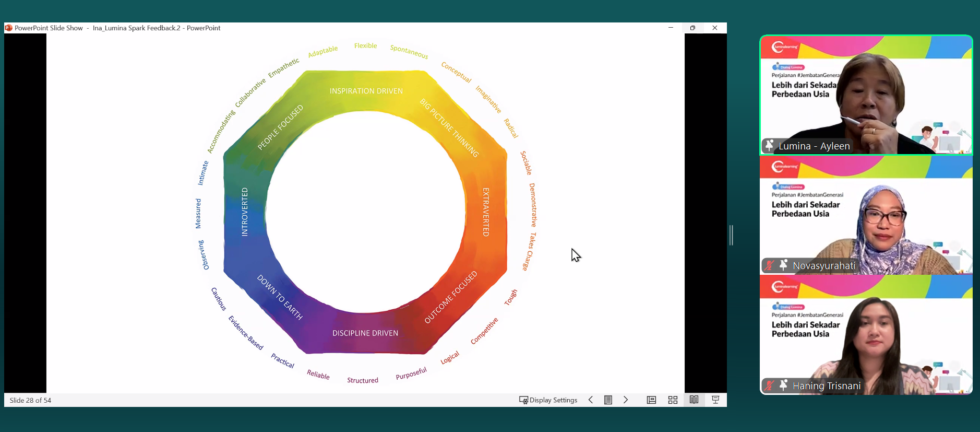Click the word Tough on the slide

click(x=511, y=297)
